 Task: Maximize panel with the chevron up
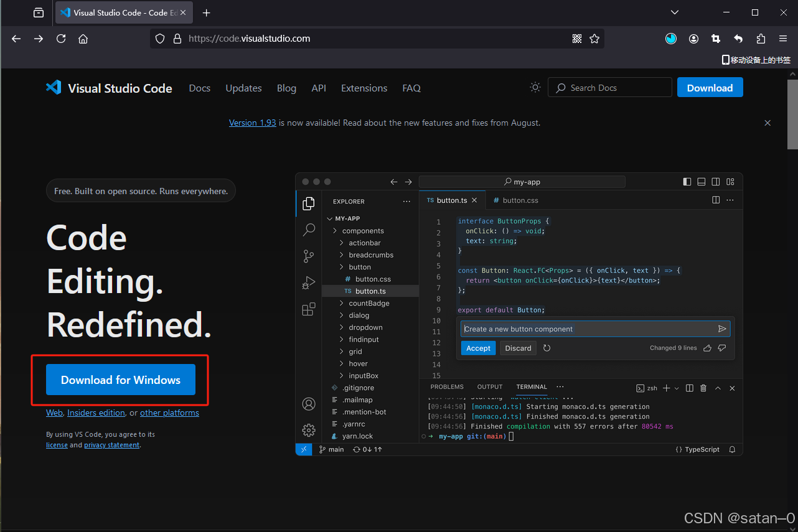coord(718,388)
